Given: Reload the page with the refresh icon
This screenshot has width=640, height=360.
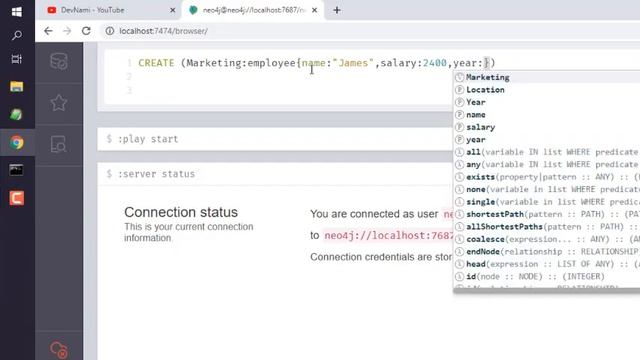Looking at the screenshot, I should pos(86,31).
